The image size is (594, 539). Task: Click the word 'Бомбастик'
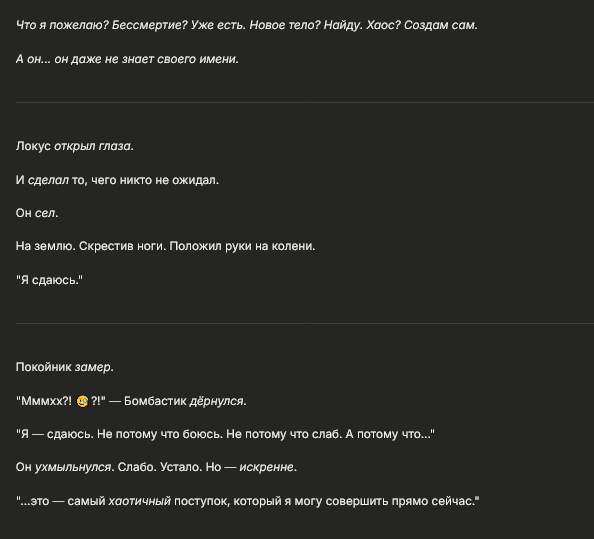[155, 401]
